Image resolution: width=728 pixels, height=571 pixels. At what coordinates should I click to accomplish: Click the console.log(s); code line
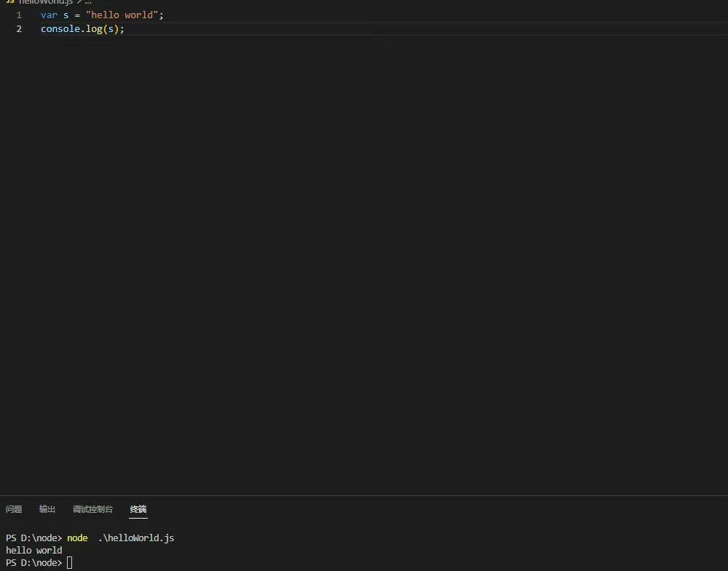(x=83, y=29)
